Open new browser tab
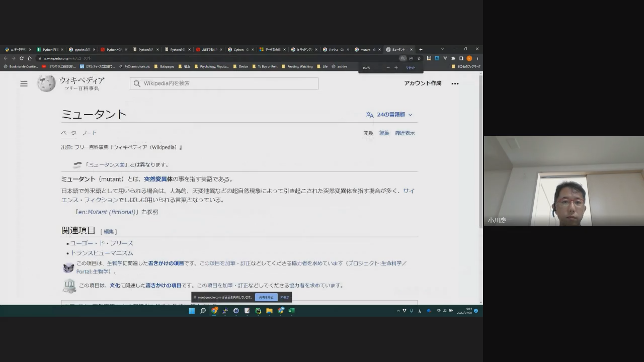The width and height of the screenshot is (644, 362). (421, 49)
